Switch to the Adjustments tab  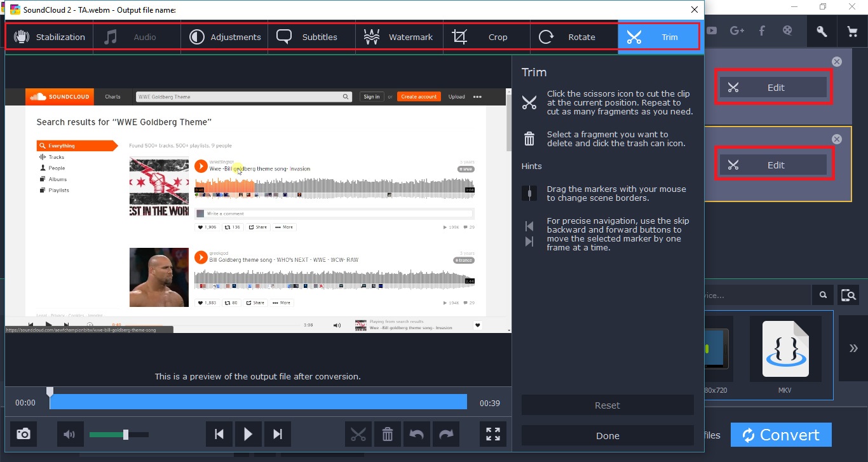(x=224, y=37)
